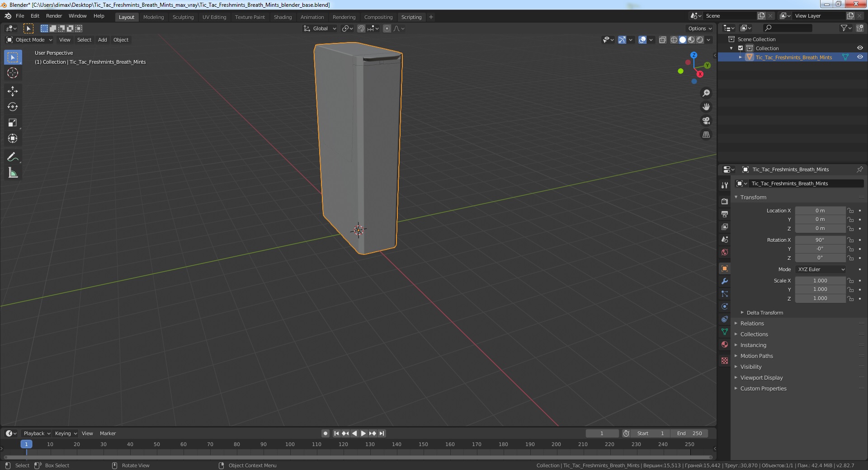Open the Keying popover in timeline
The image size is (868, 470).
coord(66,433)
